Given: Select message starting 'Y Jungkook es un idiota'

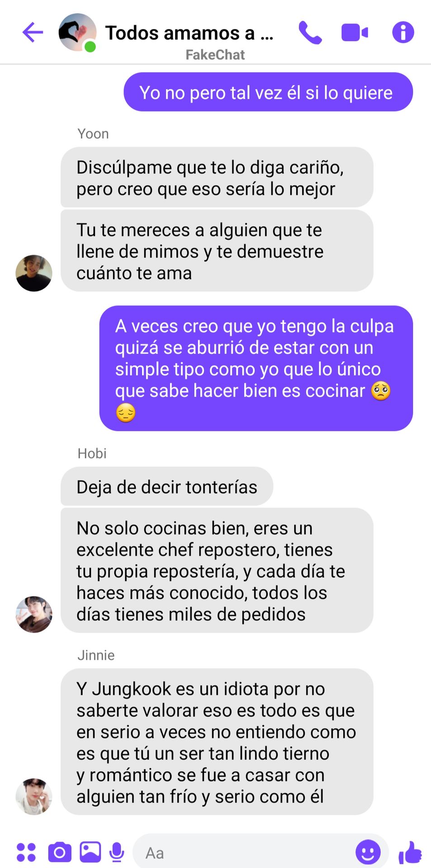Looking at the screenshot, I should tap(217, 742).
